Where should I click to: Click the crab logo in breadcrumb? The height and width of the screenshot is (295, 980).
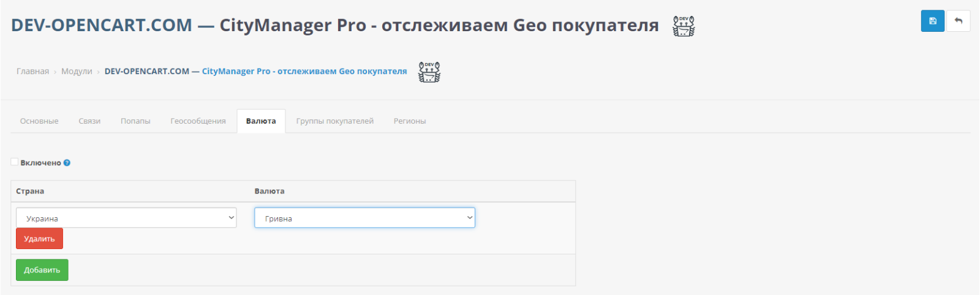coord(429,72)
